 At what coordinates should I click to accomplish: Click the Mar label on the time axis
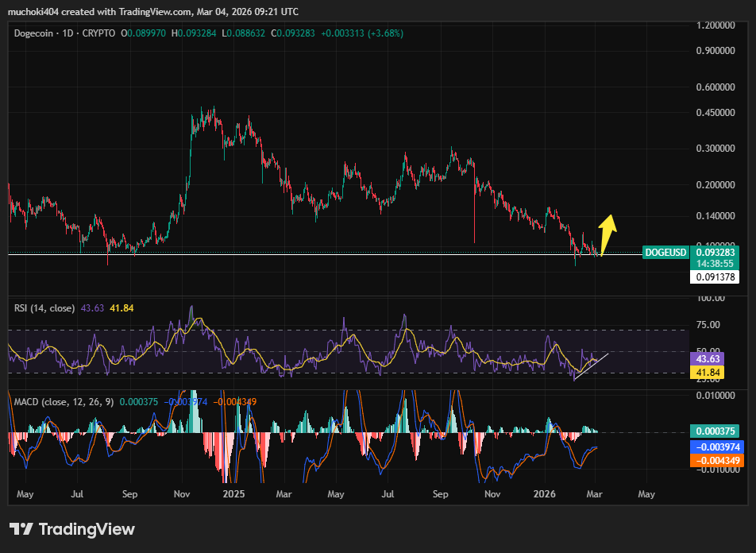(x=283, y=494)
